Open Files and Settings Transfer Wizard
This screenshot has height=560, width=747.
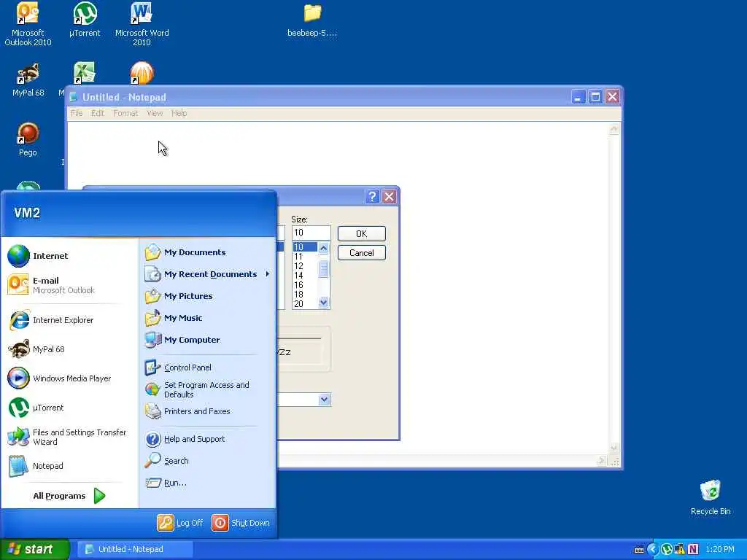pos(69,437)
